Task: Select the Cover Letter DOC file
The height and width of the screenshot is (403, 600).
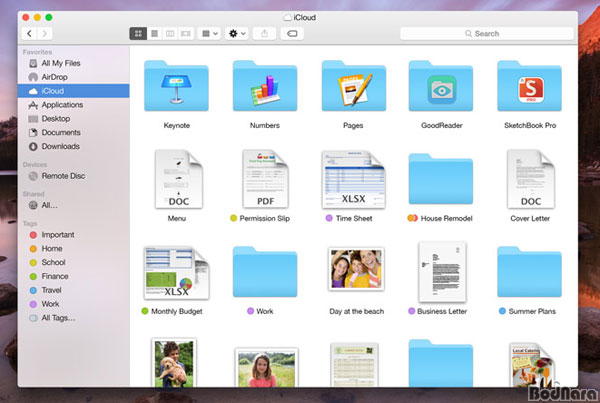Action: coord(531,179)
